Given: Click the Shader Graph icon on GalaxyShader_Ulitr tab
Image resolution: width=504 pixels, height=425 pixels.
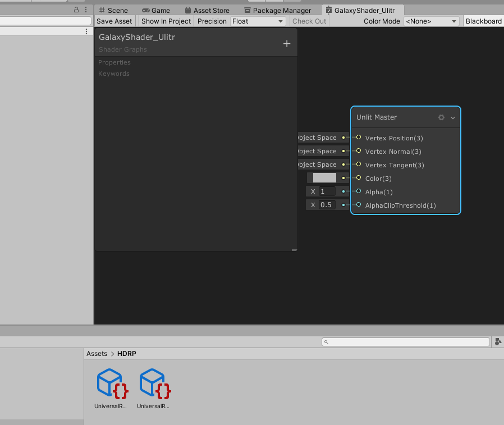Looking at the screenshot, I should (x=328, y=10).
